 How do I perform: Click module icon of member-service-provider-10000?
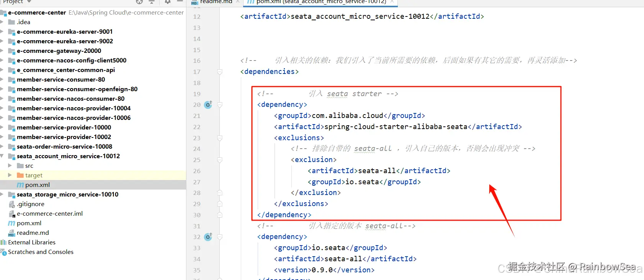pos(12,128)
